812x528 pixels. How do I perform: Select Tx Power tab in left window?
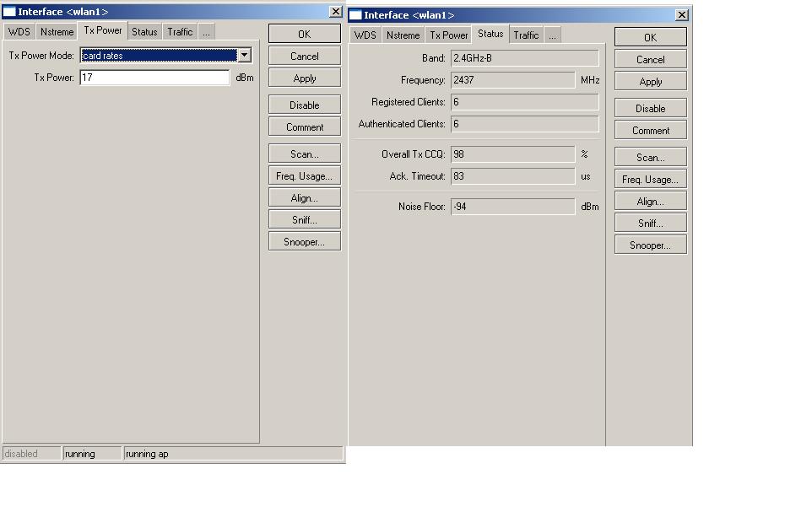[x=102, y=30]
